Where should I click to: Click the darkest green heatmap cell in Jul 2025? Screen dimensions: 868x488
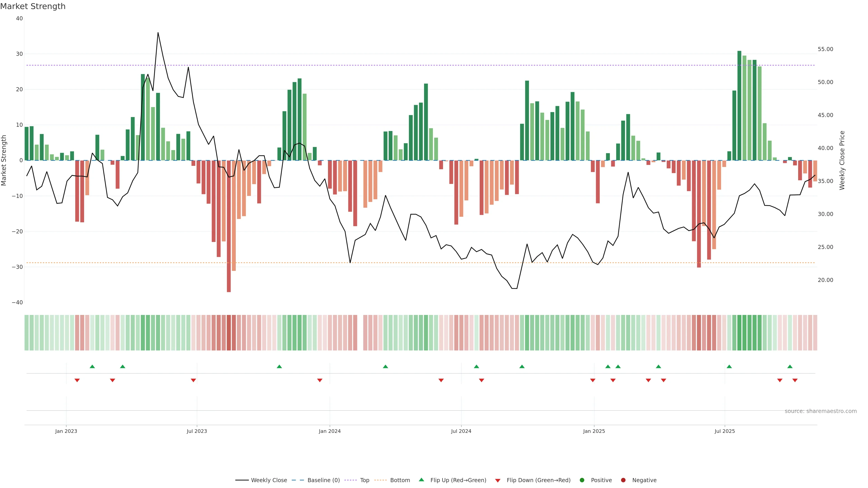[x=739, y=333]
